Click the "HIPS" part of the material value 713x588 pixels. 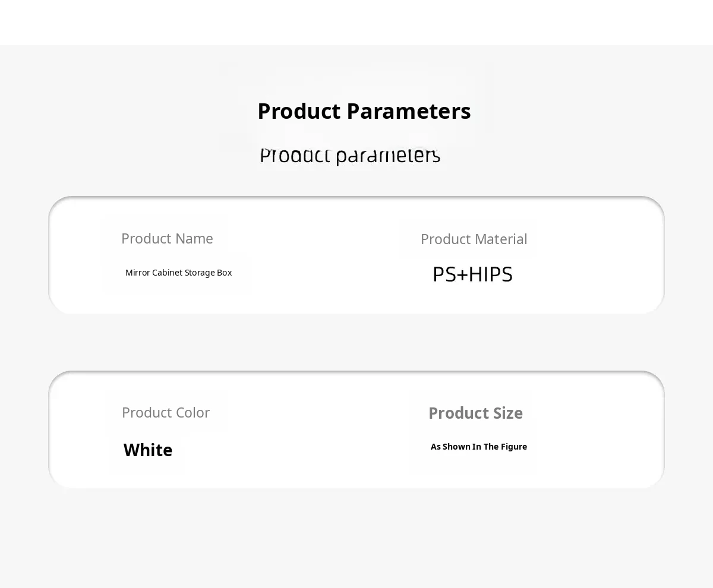tap(490, 274)
